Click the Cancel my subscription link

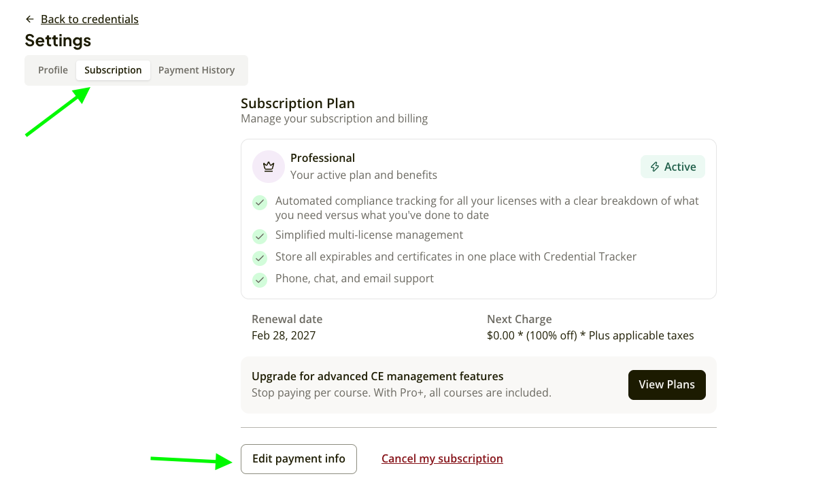click(x=442, y=459)
